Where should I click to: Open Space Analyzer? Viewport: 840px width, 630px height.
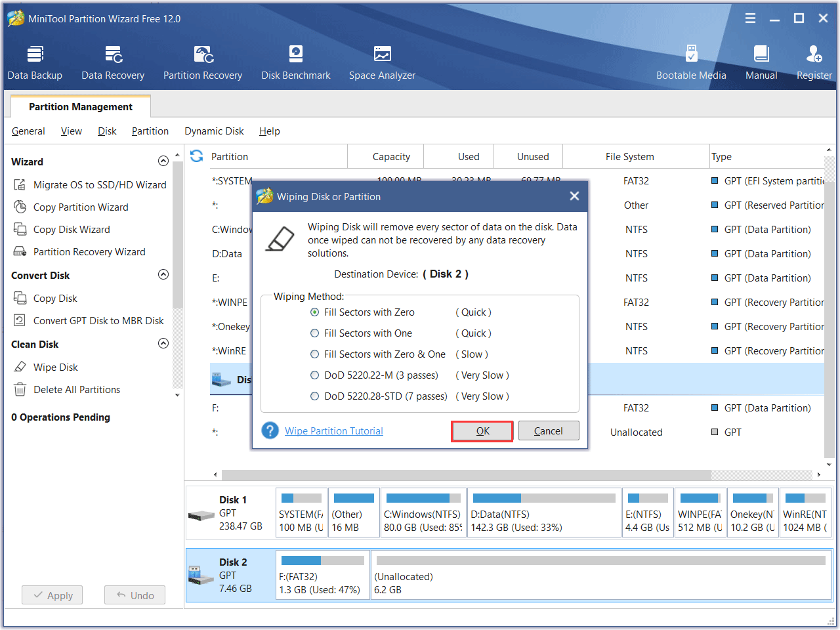[382, 63]
